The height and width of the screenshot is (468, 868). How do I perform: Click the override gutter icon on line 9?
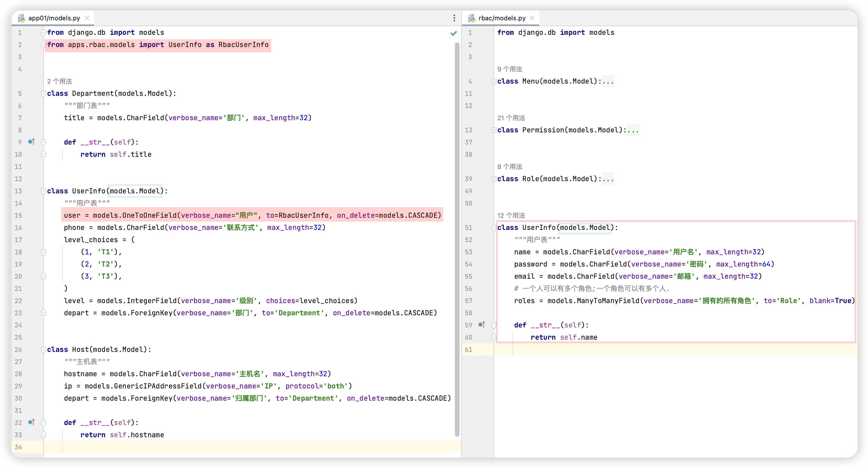click(31, 142)
